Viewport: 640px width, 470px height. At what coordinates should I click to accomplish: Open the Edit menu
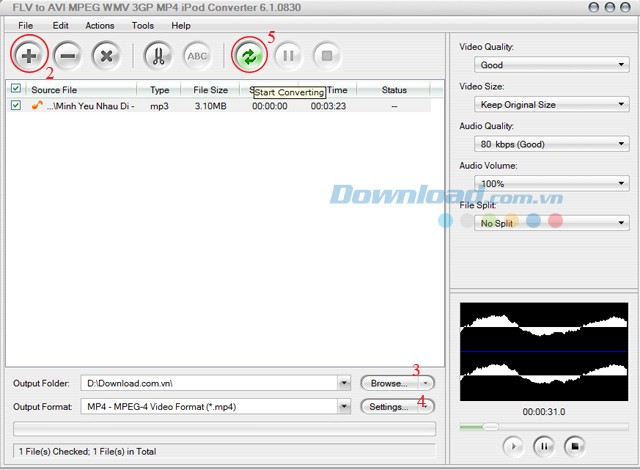60,25
